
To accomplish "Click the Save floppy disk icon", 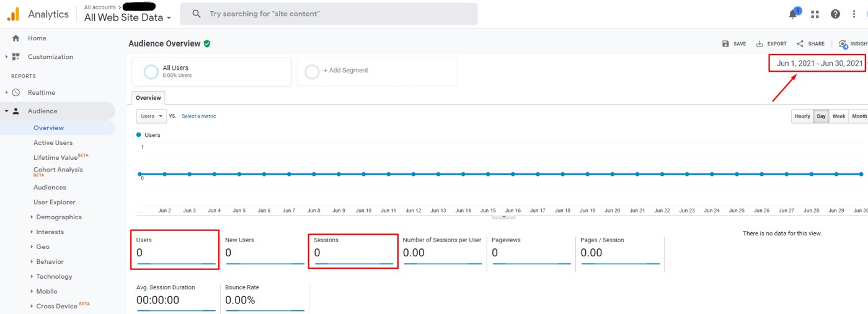I will coord(726,44).
